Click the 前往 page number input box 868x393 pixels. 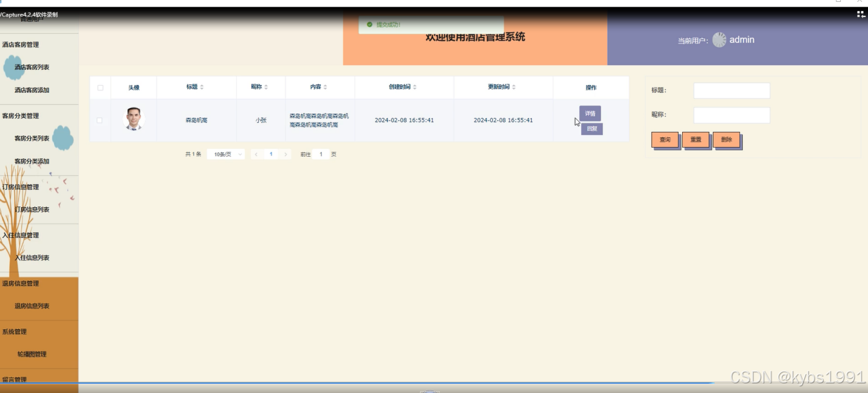321,154
